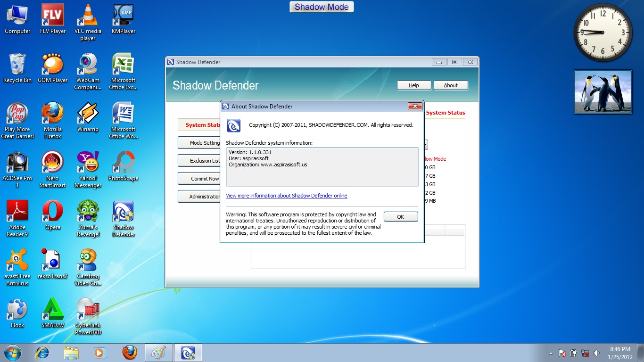Open Administration sidebar tab
The width and height of the screenshot is (644, 362).
(199, 197)
